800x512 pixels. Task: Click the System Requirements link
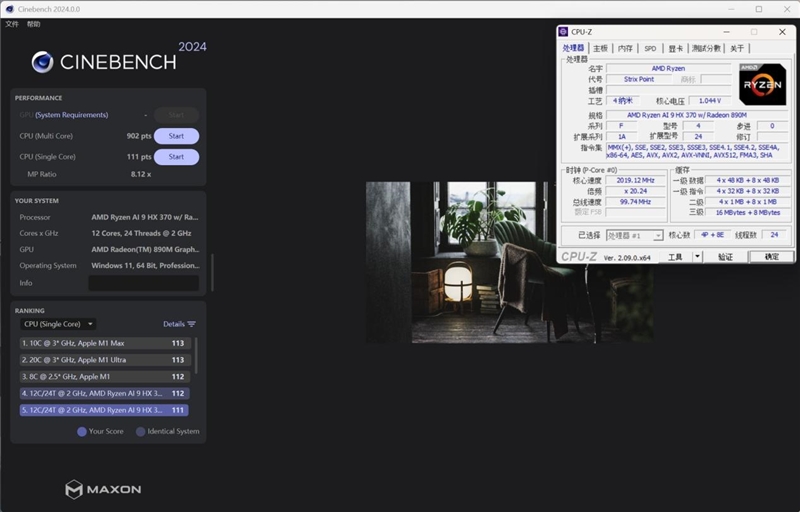point(71,115)
